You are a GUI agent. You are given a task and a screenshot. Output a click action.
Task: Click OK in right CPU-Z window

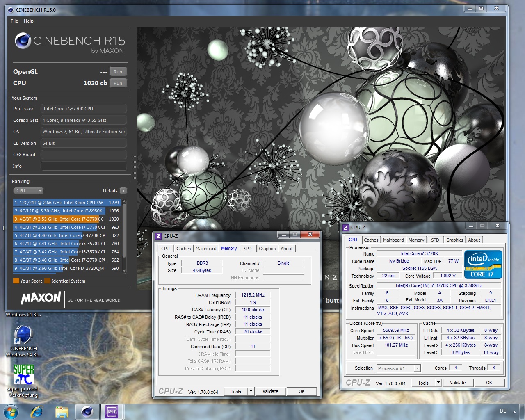489,383
